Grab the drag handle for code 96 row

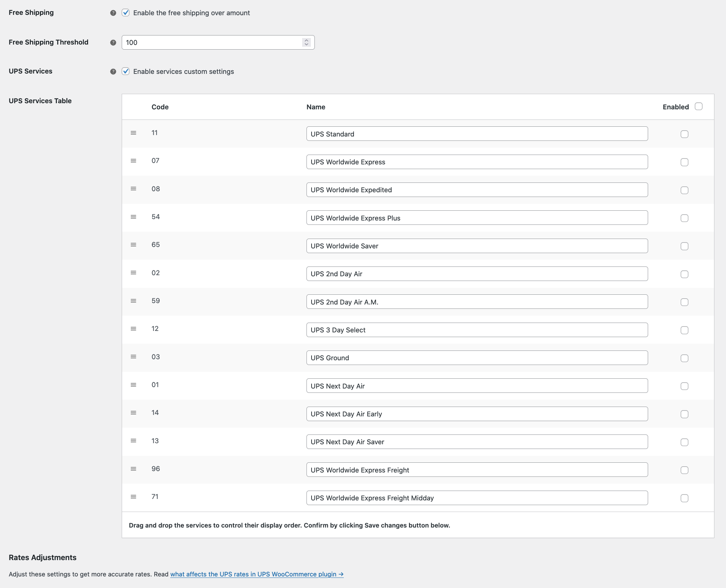click(x=133, y=469)
